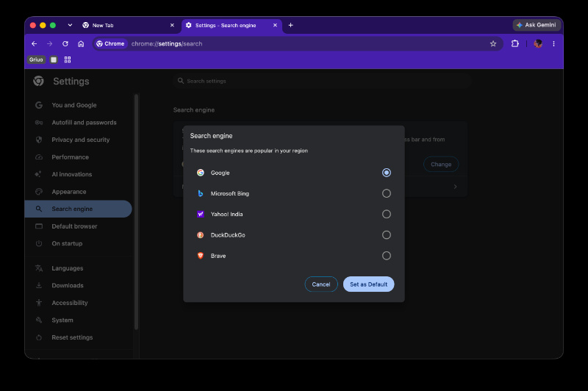
Task: Click the gauge icon beside Performance
Action: point(39,157)
